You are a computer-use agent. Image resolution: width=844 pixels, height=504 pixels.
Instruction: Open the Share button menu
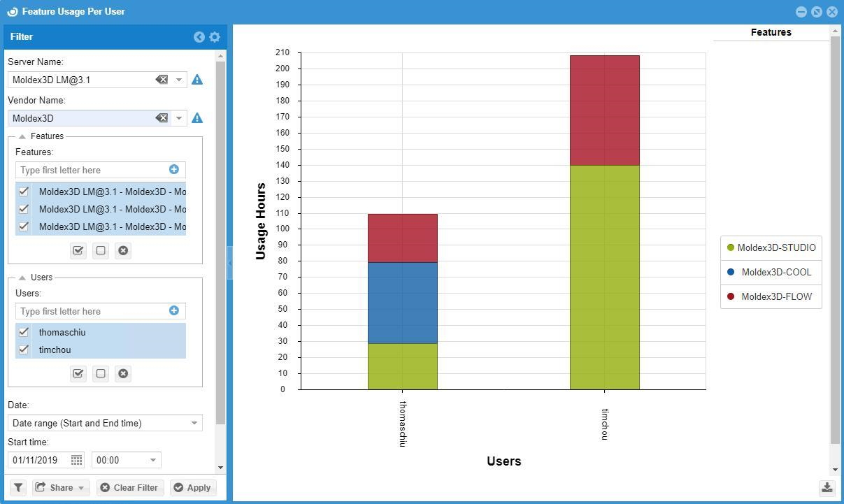(x=61, y=487)
